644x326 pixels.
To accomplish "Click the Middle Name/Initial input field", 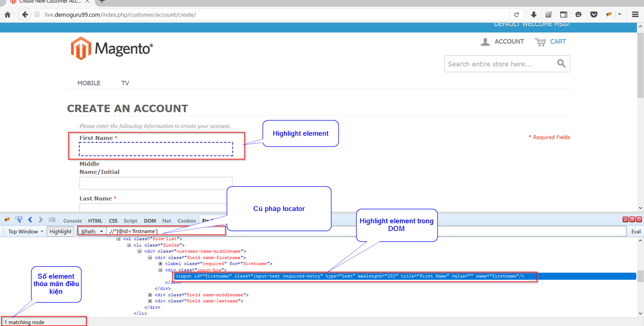I will [x=156, y=183].
